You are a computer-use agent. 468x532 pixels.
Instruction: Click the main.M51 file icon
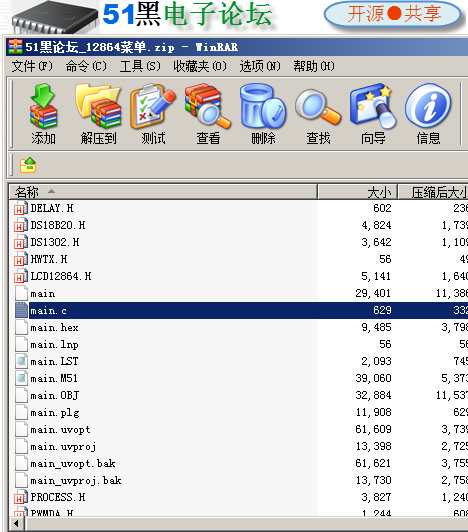point(21,378)
